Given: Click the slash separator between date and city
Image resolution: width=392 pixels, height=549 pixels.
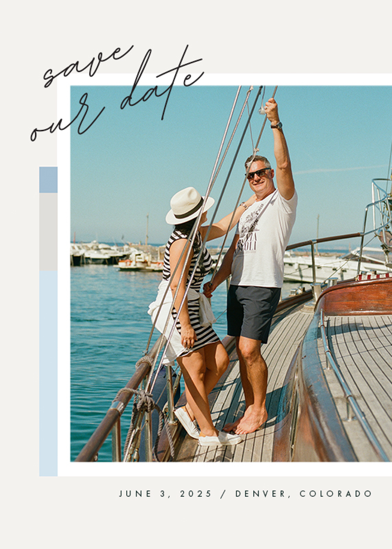Looking at the screenshot, I should pos(224,494).
